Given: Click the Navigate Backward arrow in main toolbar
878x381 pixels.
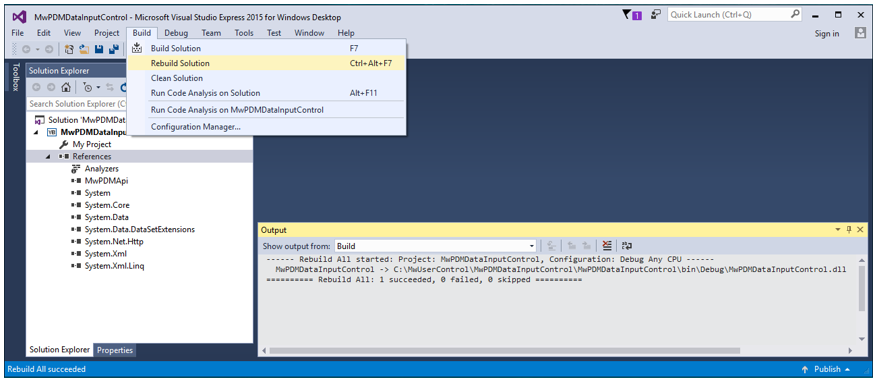Looking at the screenshot, I should pyautogui.click(x=26, y=49).
